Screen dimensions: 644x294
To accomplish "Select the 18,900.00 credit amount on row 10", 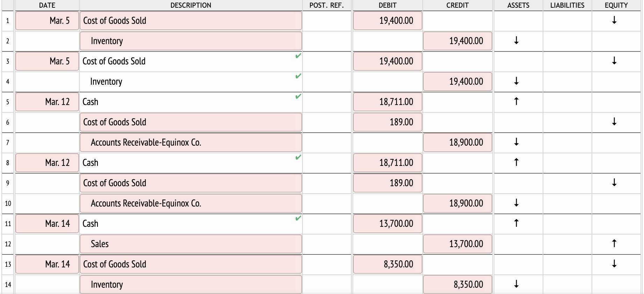I will click(x=457, y=203).
